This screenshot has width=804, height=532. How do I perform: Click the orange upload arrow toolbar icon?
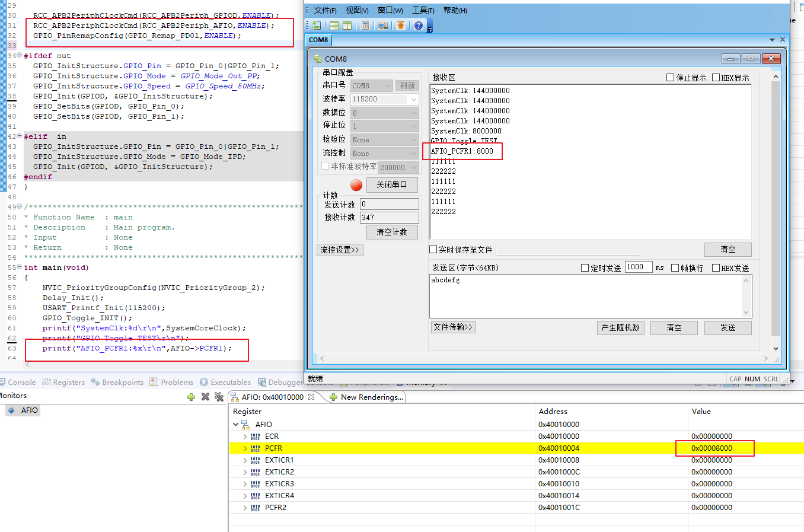click(x=401, y=26)
